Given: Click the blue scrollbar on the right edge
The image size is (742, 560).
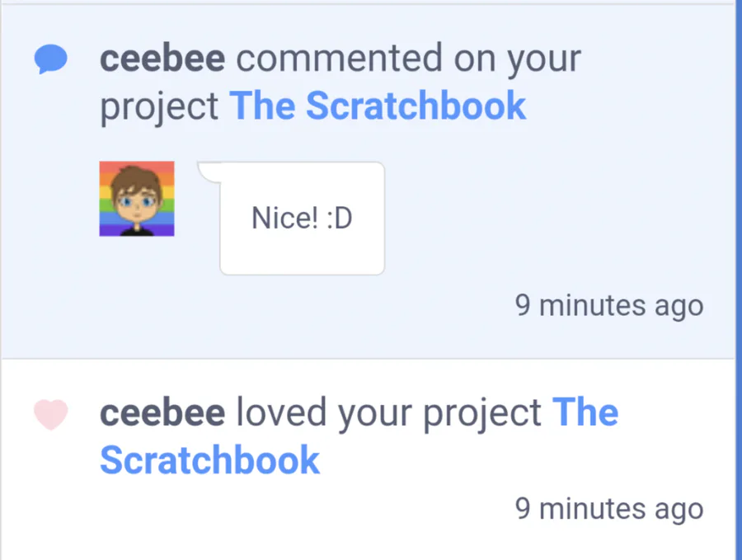Looking at the screenshot, I should tap(737, 280).
